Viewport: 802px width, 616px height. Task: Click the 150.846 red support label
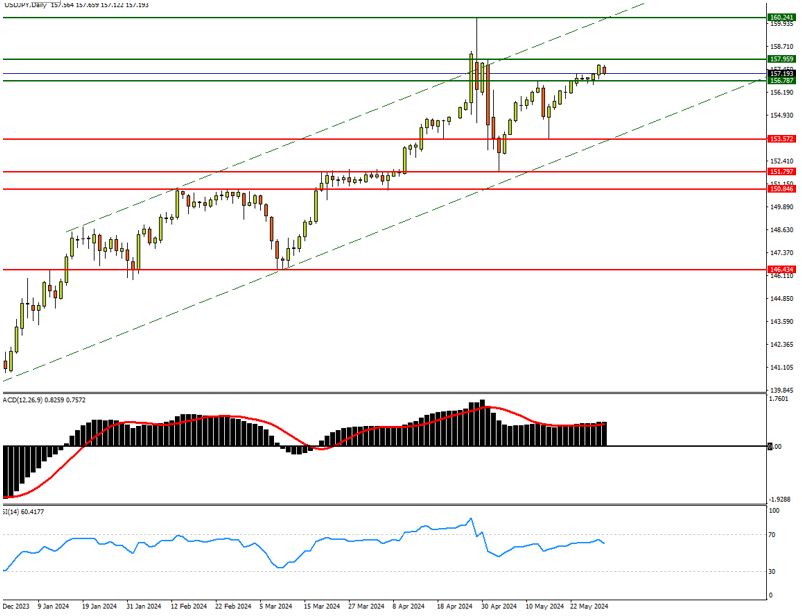(x=781, y=188)
